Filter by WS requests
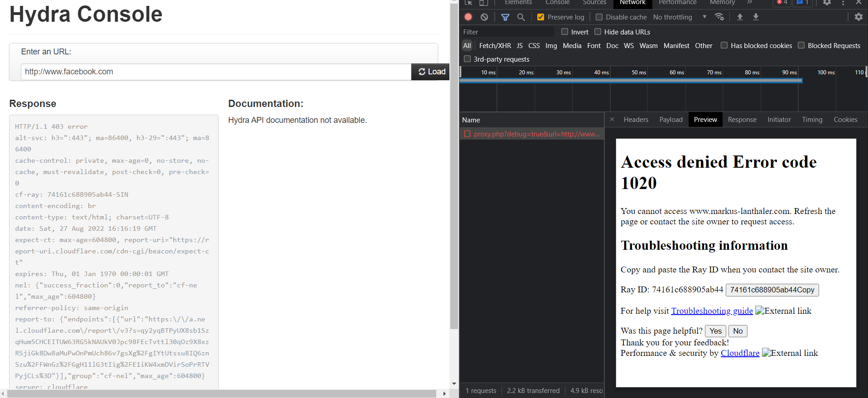 click(x=629, y=46)
